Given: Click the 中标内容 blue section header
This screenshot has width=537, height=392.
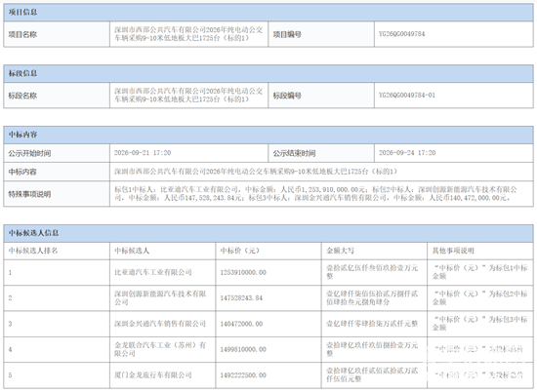Looking at the screenshot, I should 268,135.
